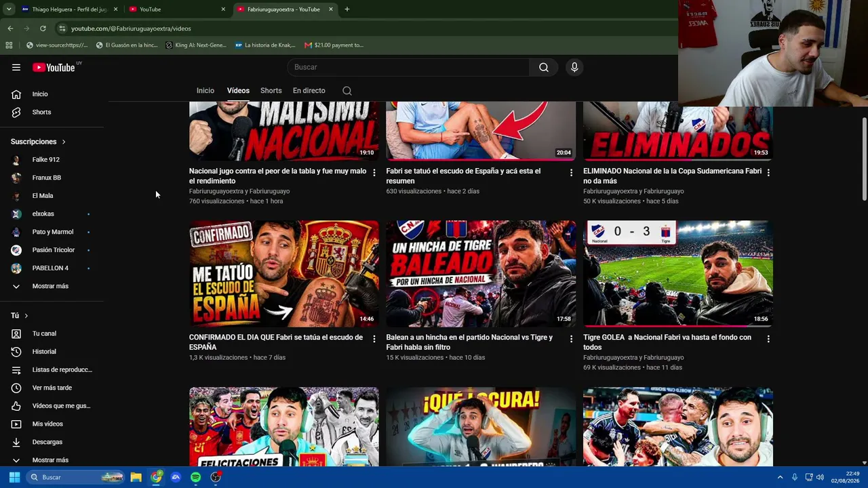Switch to the plain YouTube browser tab
Viewport: 868px width, 488px height.
tap(178, 9)
